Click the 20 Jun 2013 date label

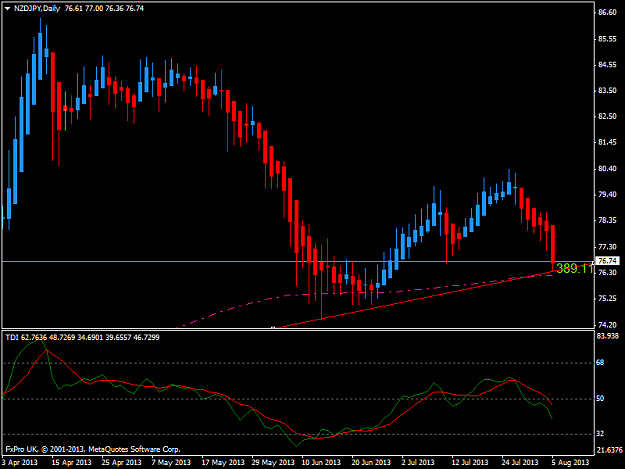pos(371,462)
